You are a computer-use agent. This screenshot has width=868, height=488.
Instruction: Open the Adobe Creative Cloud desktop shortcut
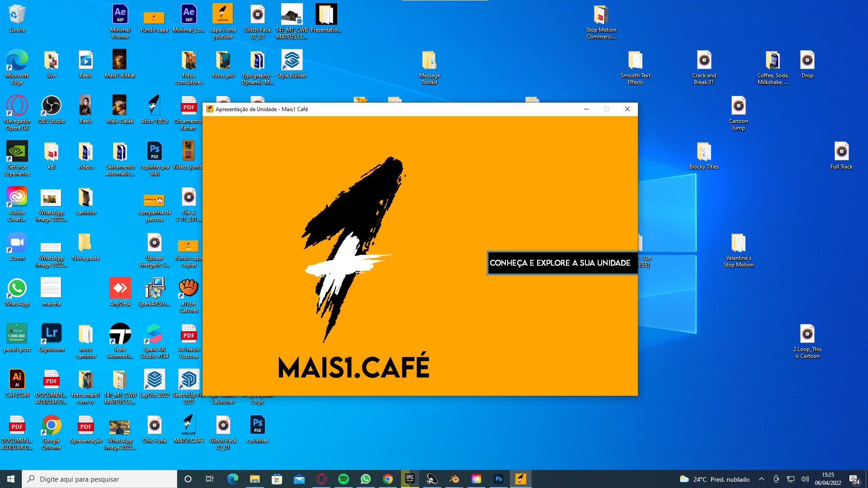[17, 204]
